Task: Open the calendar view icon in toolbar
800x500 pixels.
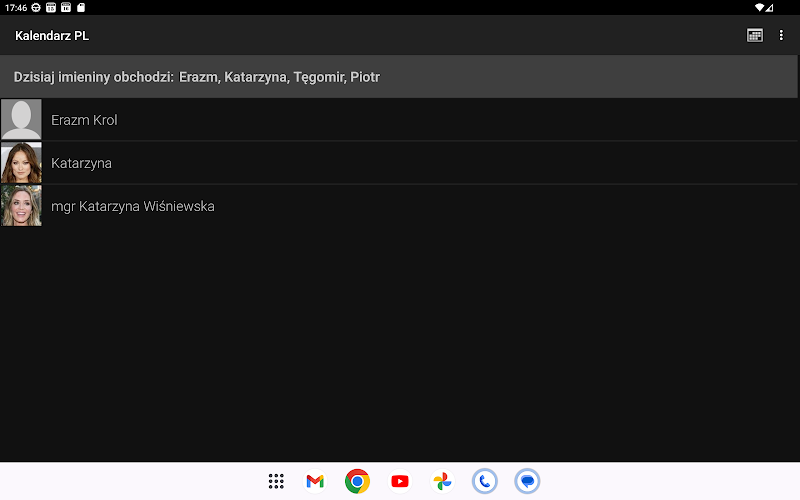Action: tap(755, 35)
